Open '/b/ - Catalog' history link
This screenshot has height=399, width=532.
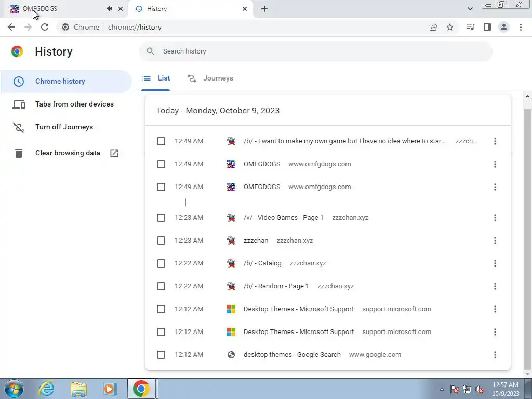262,263
